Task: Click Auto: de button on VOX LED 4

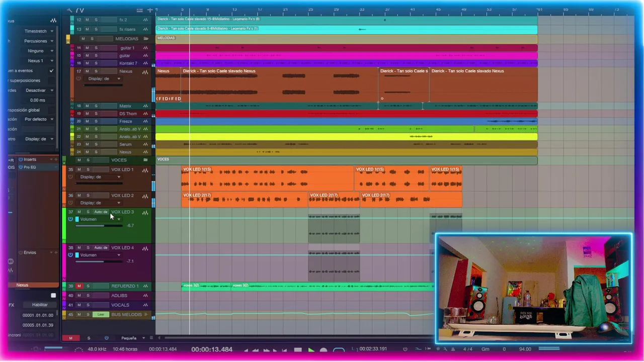Action: coord(101,248)
